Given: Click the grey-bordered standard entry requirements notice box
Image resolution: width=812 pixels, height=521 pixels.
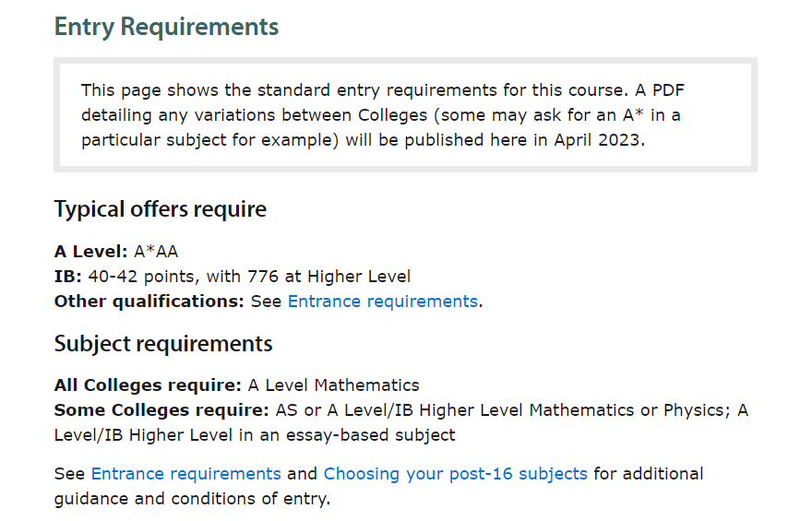Looking at the screenshot, I should [x=405, y=115].
